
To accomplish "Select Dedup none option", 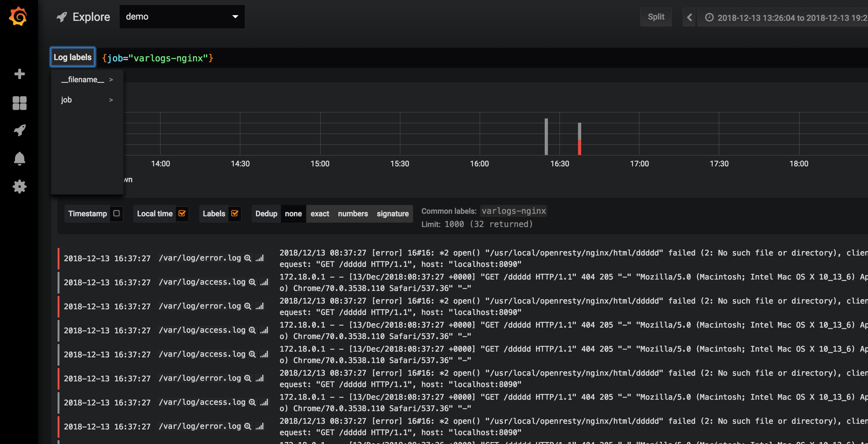I will click(293, 213).
